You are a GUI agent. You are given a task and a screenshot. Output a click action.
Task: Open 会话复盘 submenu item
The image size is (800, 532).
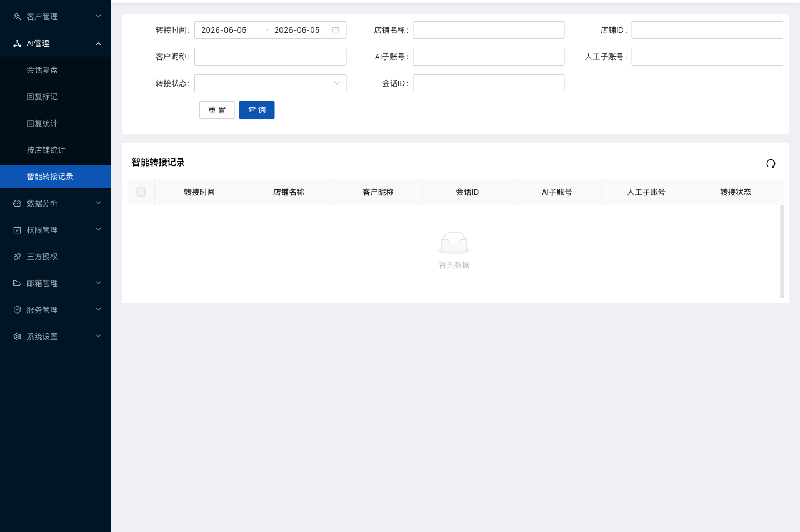(56, 70)
